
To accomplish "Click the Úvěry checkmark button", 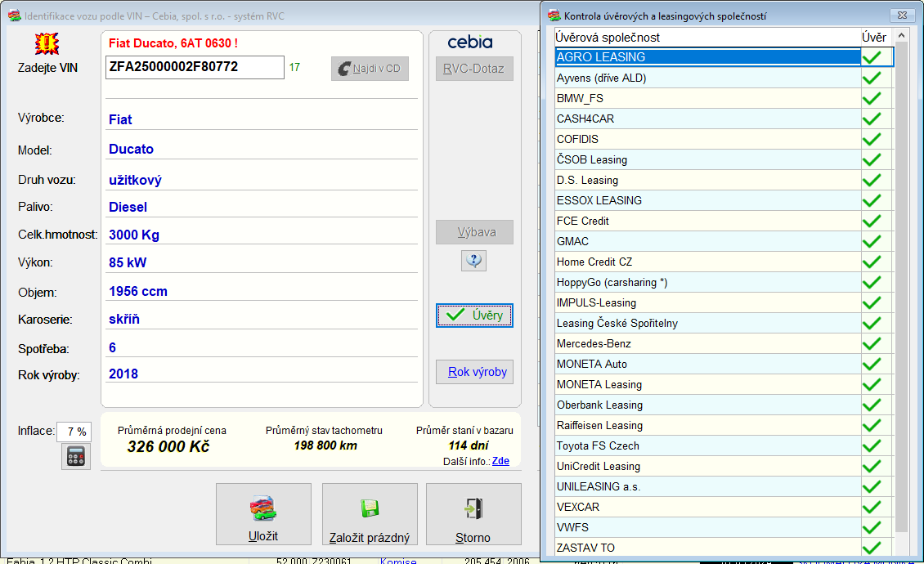I will coord(474,316).
